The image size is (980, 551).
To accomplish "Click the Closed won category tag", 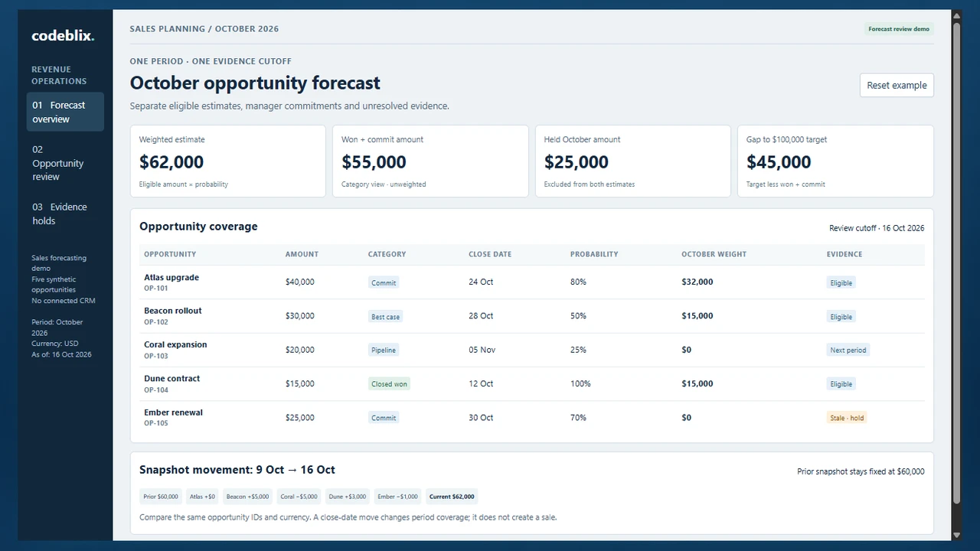I will (389, 384).
